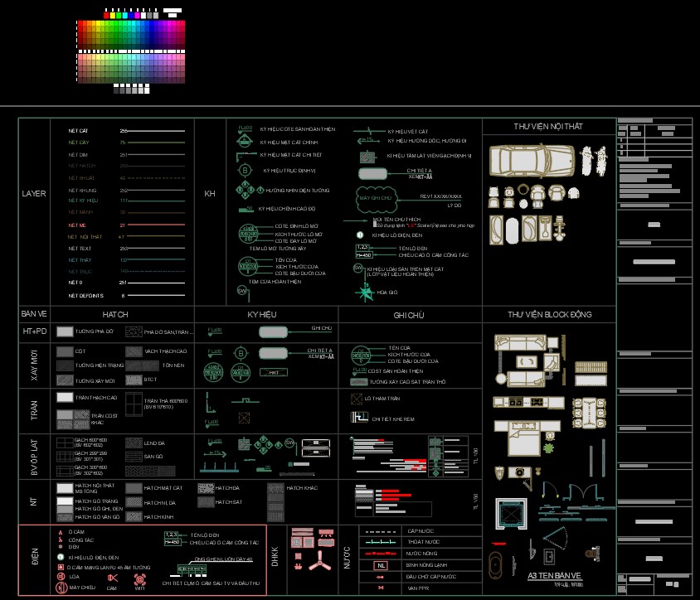Image resolution: width=700 pixels, height=600 pixels.
Task: Select the red NÉT MÉ layer label
Action: point(77,225)
